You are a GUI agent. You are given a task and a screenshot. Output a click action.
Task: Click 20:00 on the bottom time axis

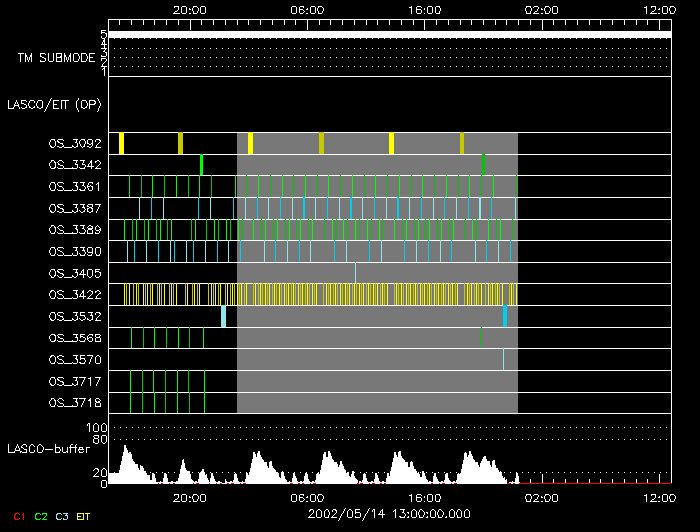[190, 498]
